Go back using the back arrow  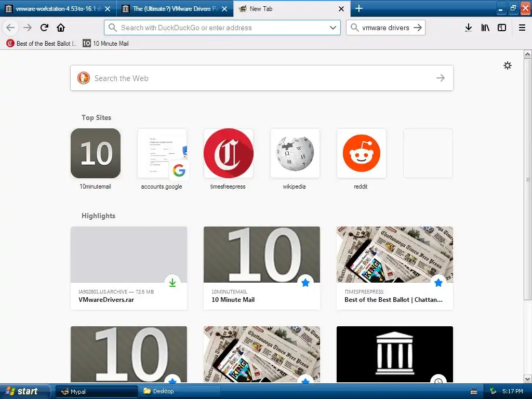coord(10,28)
